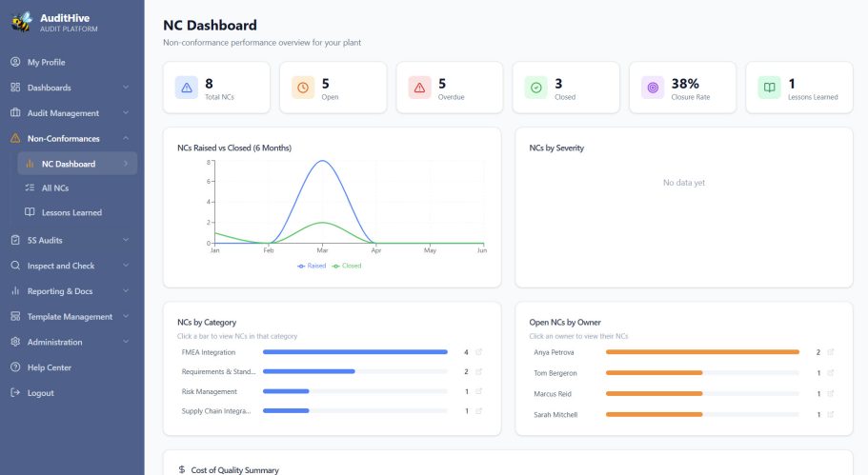868x475 pixels.
Task: Open the Open NCs stat card
Action: 333,88
